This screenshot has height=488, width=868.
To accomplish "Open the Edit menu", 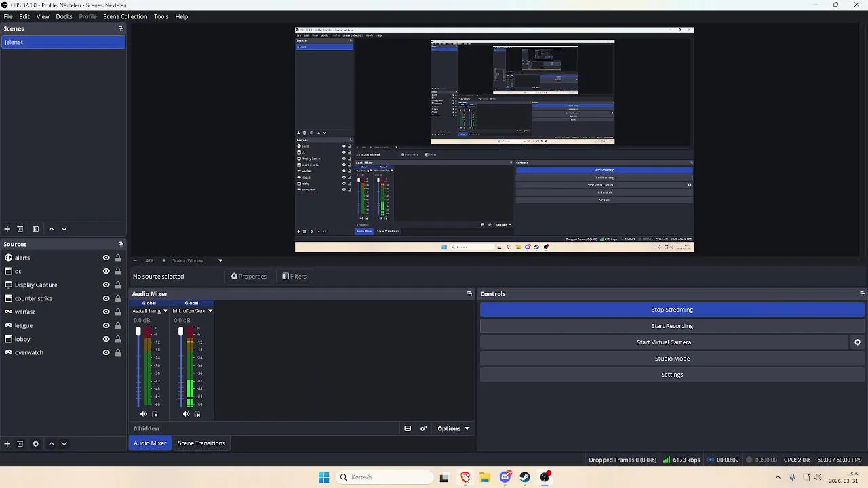I will tap(24, 16).
